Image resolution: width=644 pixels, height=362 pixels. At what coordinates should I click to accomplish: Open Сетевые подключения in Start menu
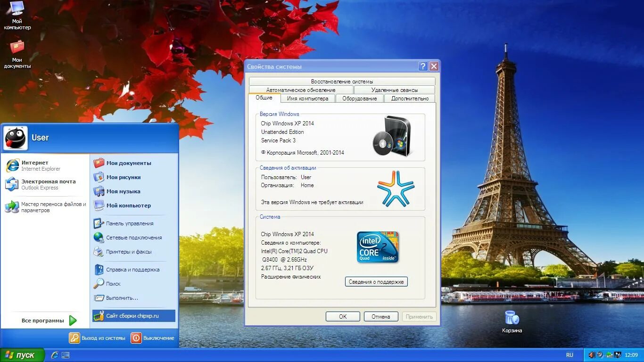coord(133,238)
